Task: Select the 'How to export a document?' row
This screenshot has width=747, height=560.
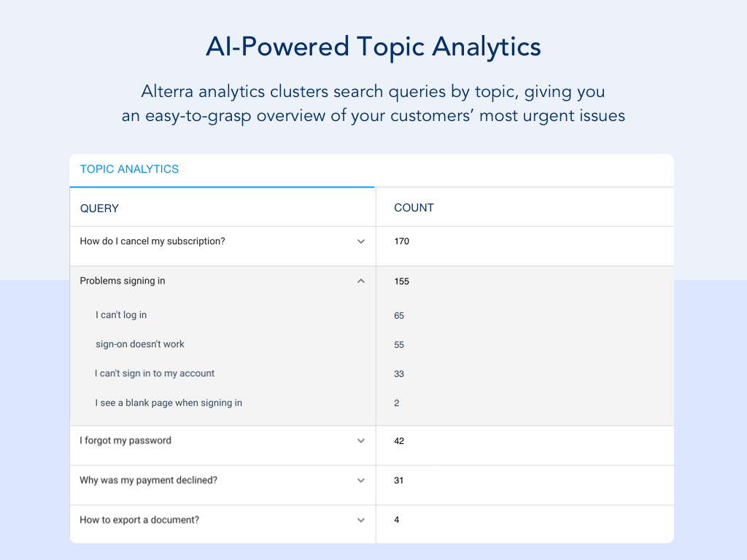Action: [139, 520]
